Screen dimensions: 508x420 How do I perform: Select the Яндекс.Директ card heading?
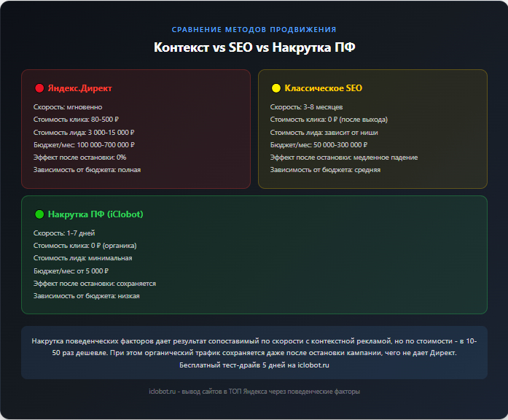coord(80,88)
